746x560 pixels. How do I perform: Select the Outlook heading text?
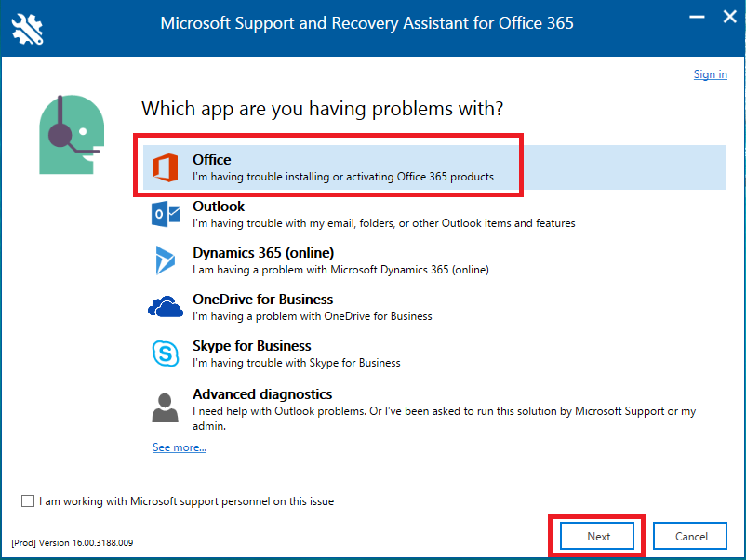(219, 207)
